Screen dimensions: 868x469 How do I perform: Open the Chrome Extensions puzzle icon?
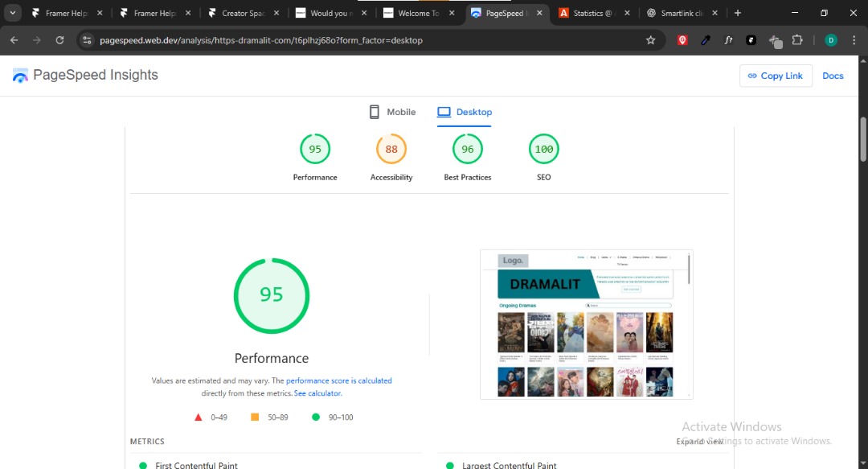pos(796,39)
